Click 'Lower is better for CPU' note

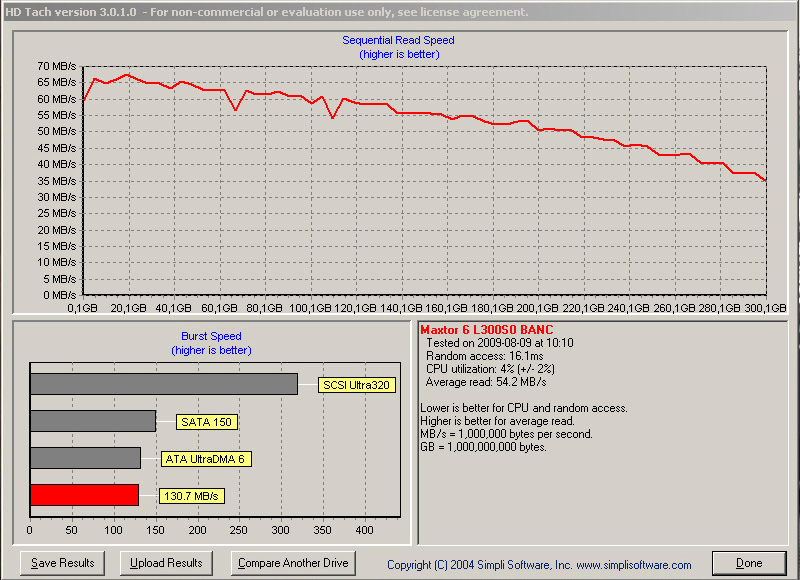point(523,408)
